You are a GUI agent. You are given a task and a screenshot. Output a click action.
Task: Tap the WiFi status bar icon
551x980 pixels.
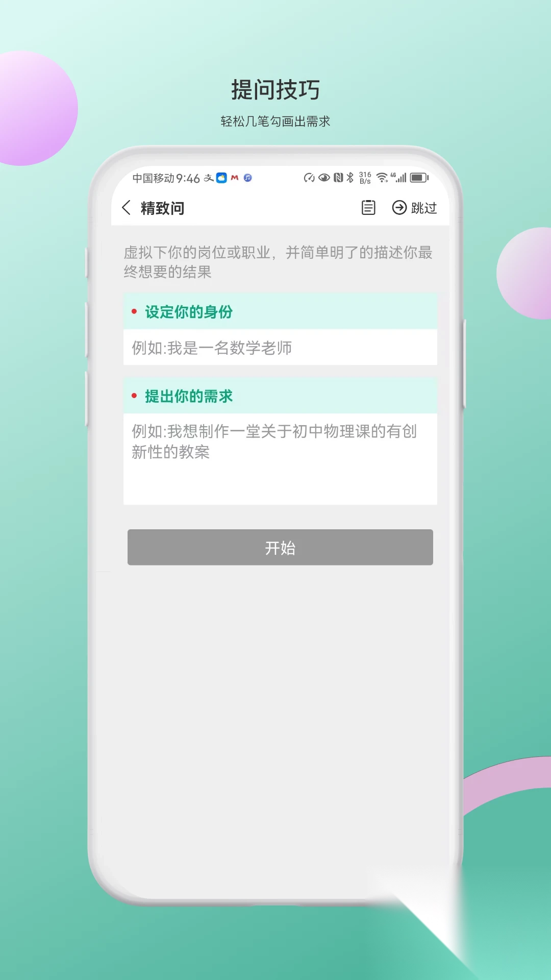pyautogui.click(x=382, y=178)
